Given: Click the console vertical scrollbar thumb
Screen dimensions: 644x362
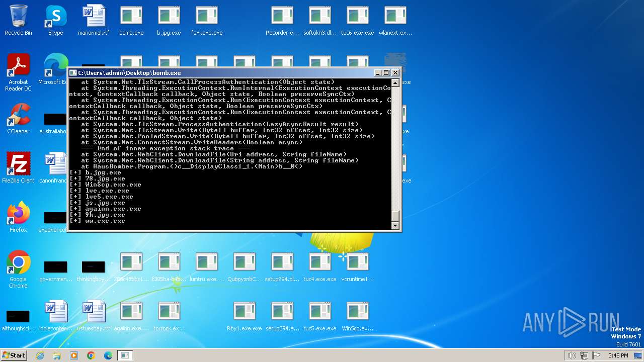Looking at the screenshot, I should 395,216.
